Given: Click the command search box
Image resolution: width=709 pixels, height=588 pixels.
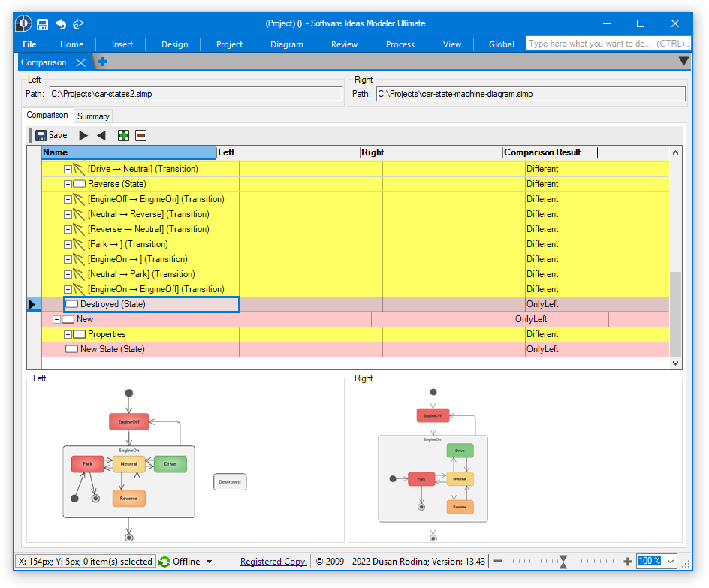Looking at the screenshot, I should (x=608, y=44).
